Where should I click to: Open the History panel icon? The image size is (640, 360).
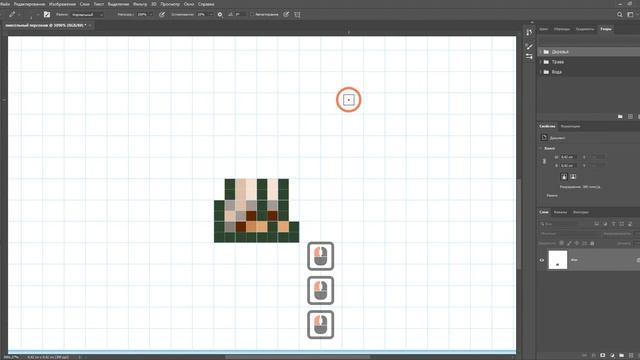click(529, 32)
